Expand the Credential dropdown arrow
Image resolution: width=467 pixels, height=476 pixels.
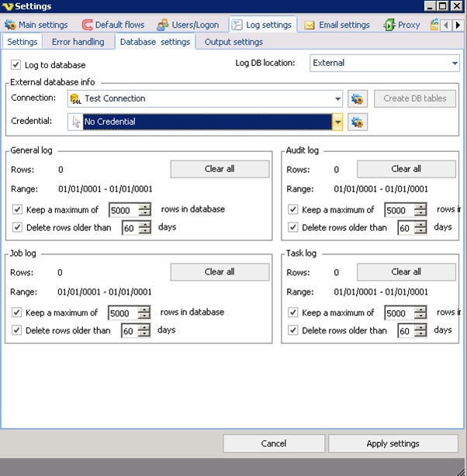(337, 122)
